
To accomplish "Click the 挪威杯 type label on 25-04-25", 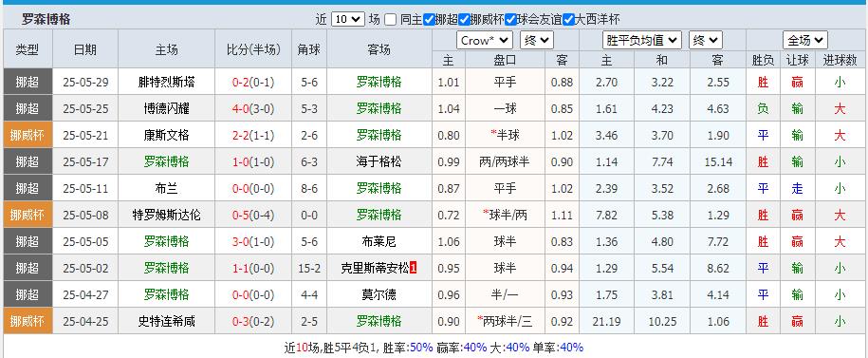I will pyautogui.click(x=28, y=321).
